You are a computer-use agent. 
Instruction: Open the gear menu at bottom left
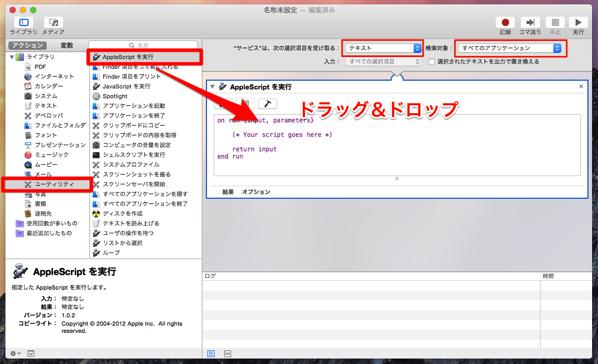click(15, 354)
